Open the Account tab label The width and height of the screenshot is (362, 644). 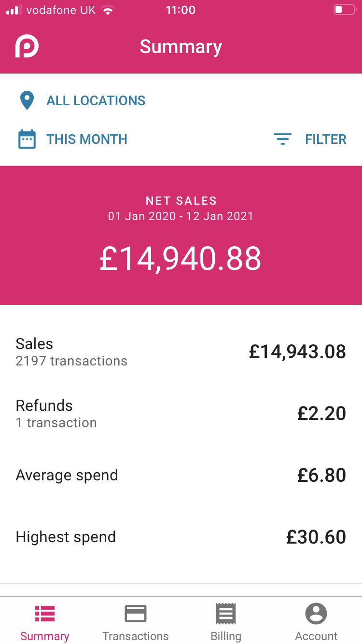316,636
